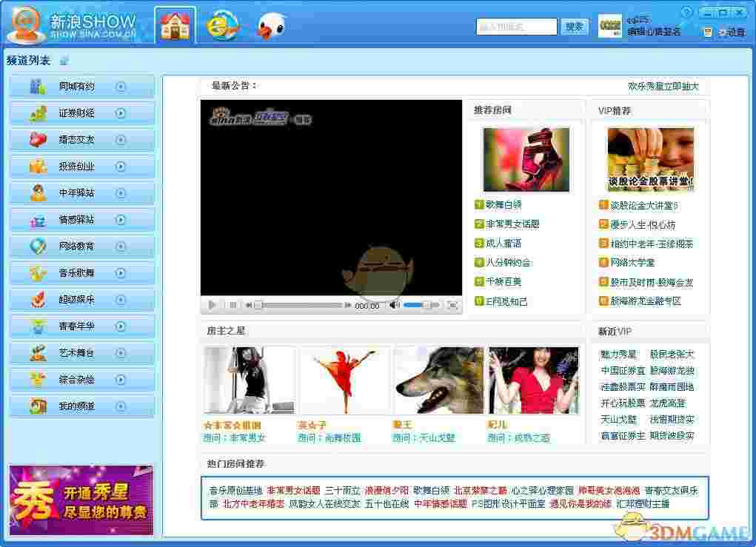This screenshot has height=547, width=756.
Task: Click the red dancer thumbnail under 房主之星
Action: (x=344, y=379)
